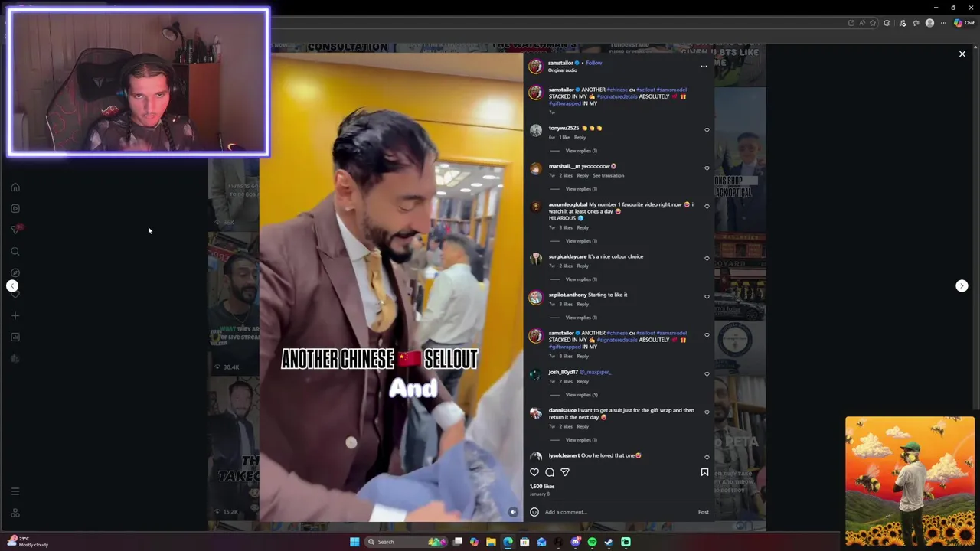Close the Instagram post overlay
Viewport: 980px width, 551px height.
962,54
